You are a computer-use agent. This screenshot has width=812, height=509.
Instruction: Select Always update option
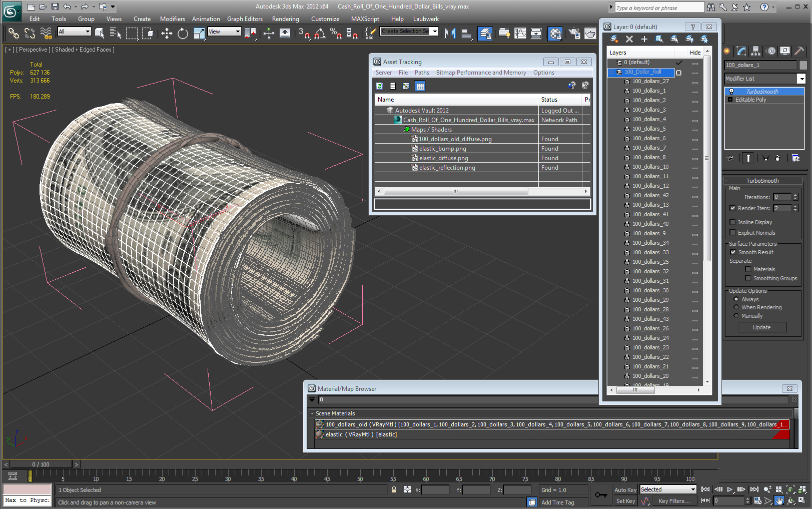pyautogui.click(x=736, y=299)
